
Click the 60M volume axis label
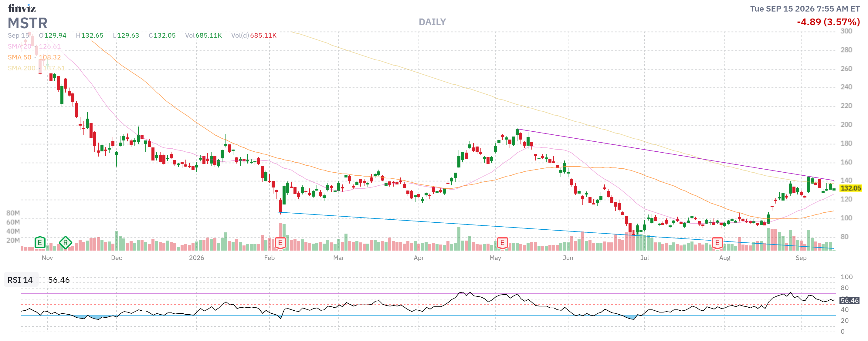click(13, 222)
